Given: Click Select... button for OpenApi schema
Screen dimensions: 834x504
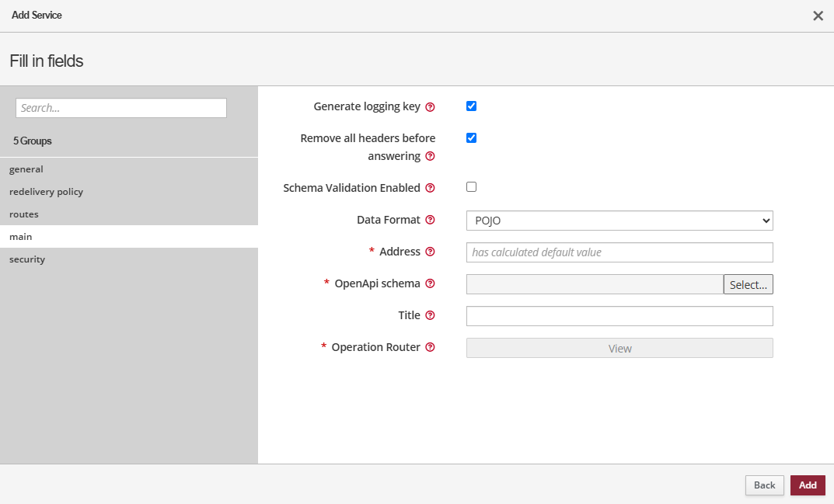Looking at the screenshot, I should point(748,285).
